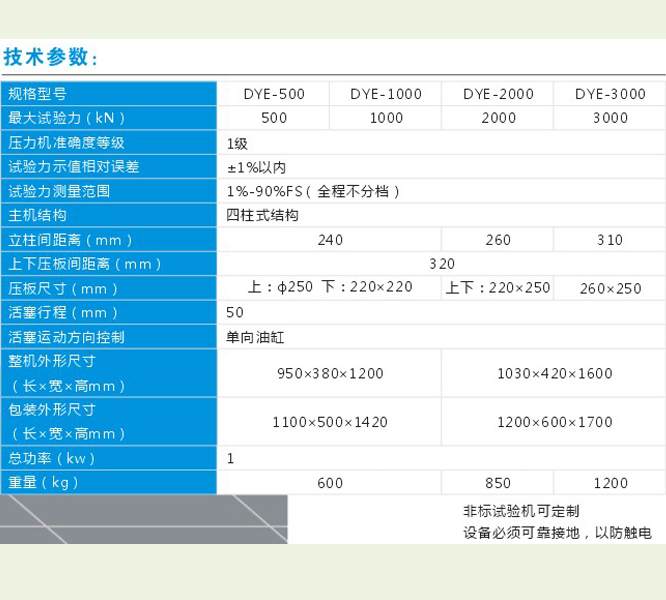666x600 pixels.
Task: Click the 技术参数 heading
Action: click(50, 57)
